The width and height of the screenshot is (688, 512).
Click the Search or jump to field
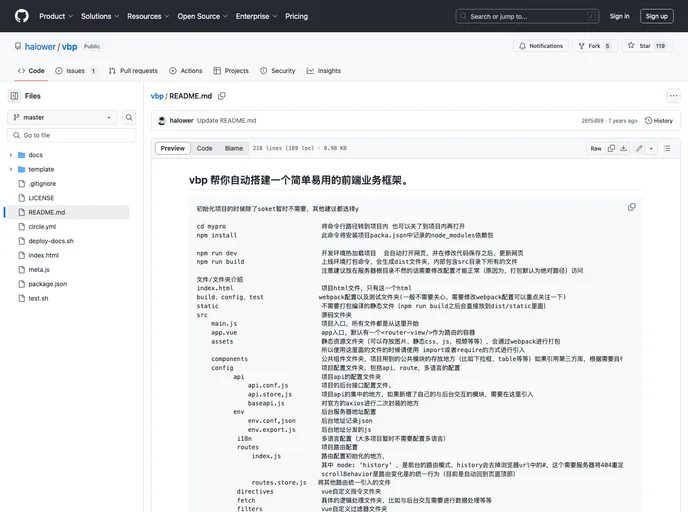click(x=527, y=16)
